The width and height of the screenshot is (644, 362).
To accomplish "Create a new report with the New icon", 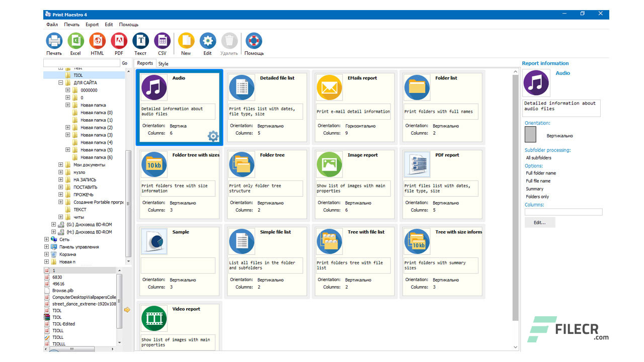I will pyautogui.click(x=186, y=41).
